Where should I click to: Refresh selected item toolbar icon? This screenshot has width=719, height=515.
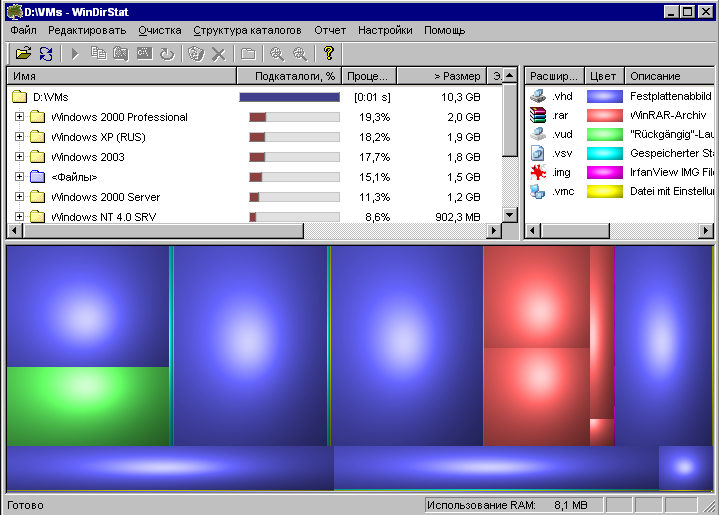point(167,54)
